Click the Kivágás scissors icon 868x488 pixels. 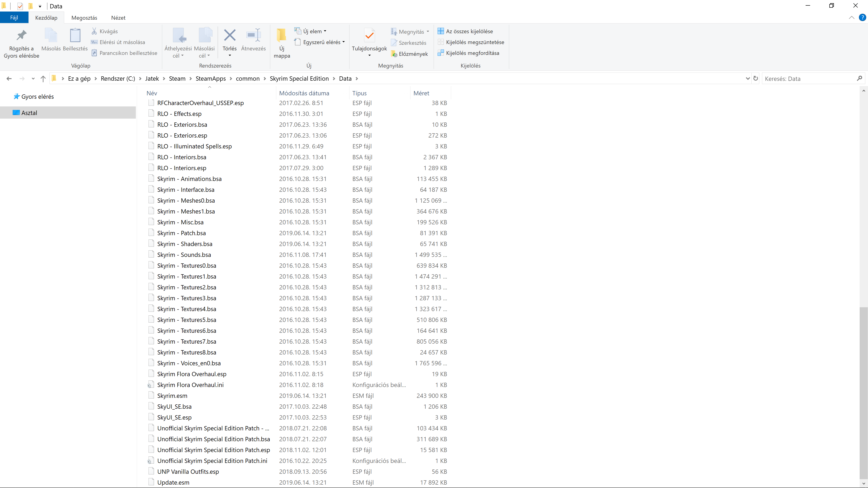[x=94, y=31]
